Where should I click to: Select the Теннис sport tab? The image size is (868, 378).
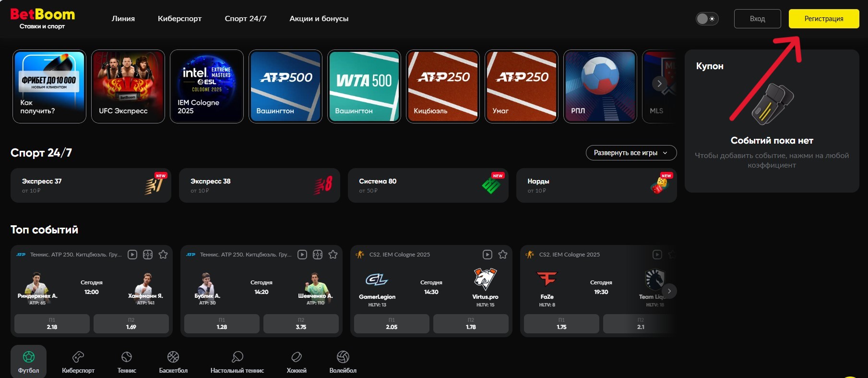127,362
